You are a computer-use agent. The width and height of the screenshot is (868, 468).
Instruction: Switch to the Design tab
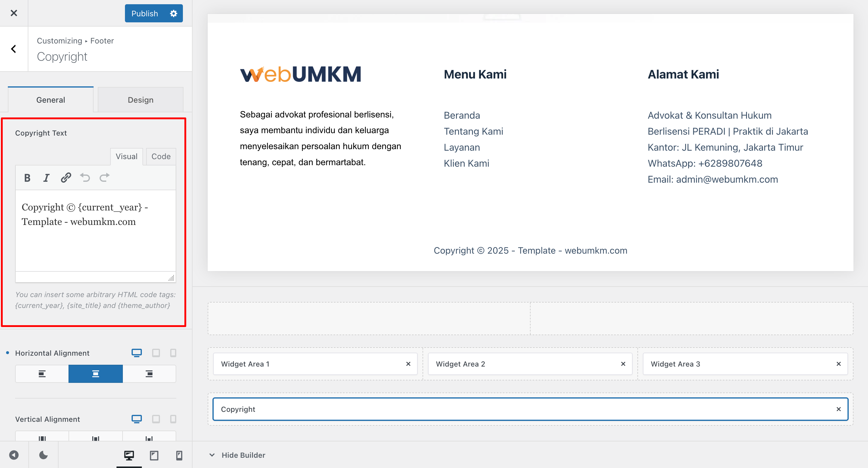[x=141, y=100]
